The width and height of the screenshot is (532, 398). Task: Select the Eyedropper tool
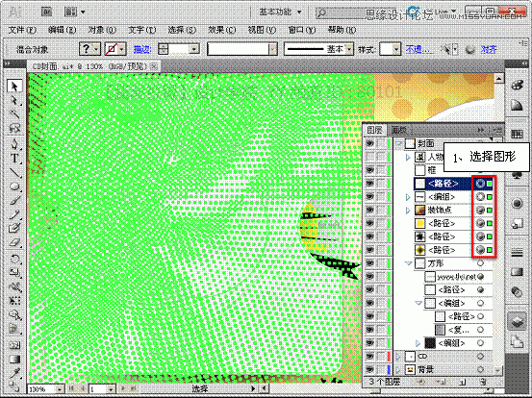(14, 373)
